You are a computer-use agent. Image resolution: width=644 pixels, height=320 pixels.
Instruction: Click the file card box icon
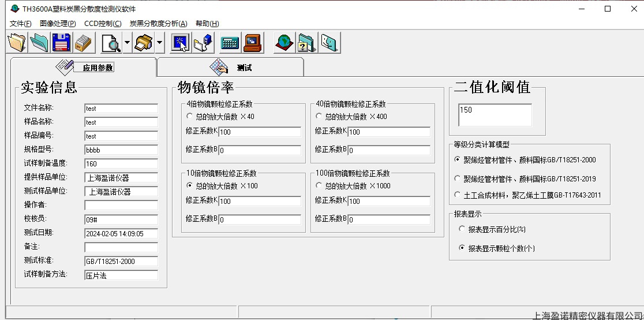pyautogui.click(x=84, y=43)
